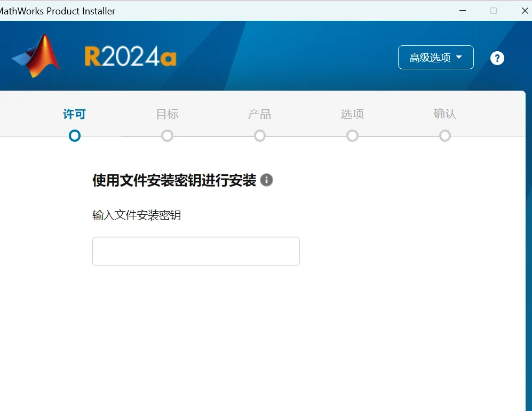Click the step circle under 选项

353,136
